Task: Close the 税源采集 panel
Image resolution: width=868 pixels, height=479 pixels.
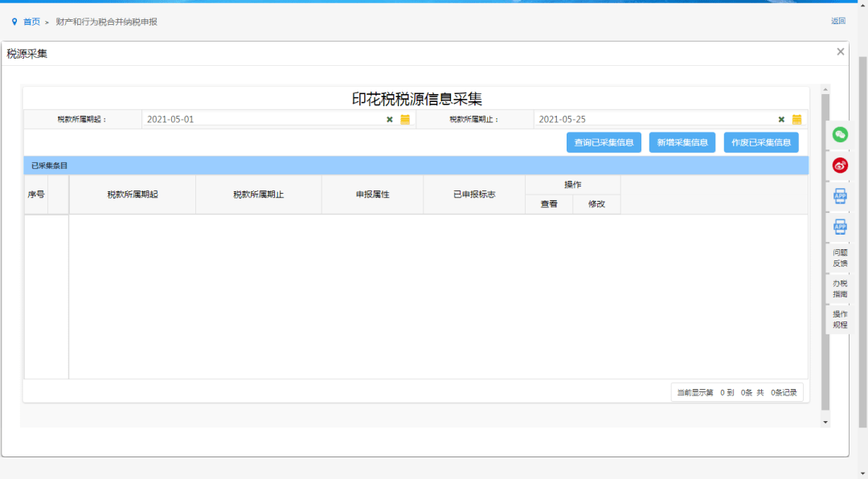Action: tap(840, 51)
